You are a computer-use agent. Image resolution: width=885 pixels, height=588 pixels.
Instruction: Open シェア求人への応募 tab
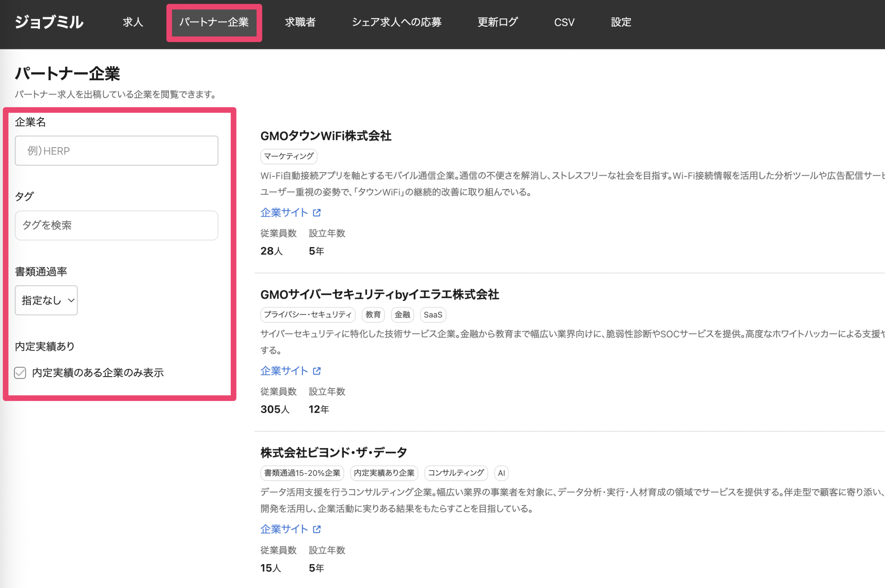[396, 22]
